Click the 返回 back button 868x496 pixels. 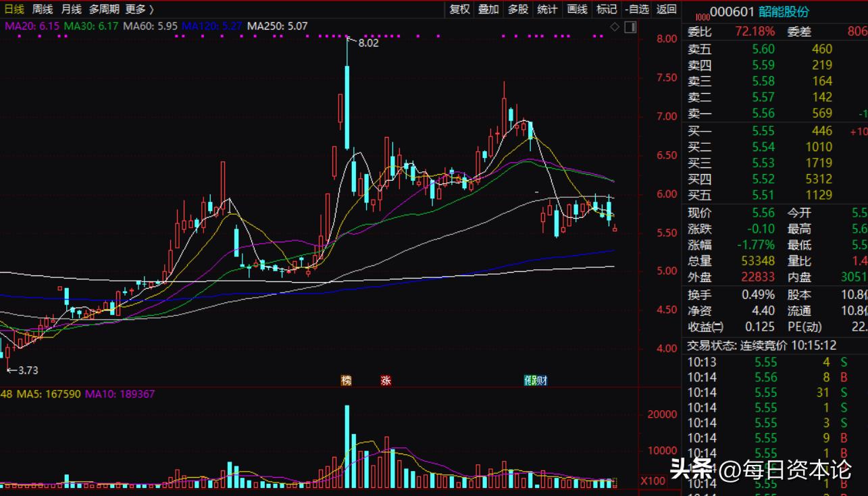click(666, 9)
